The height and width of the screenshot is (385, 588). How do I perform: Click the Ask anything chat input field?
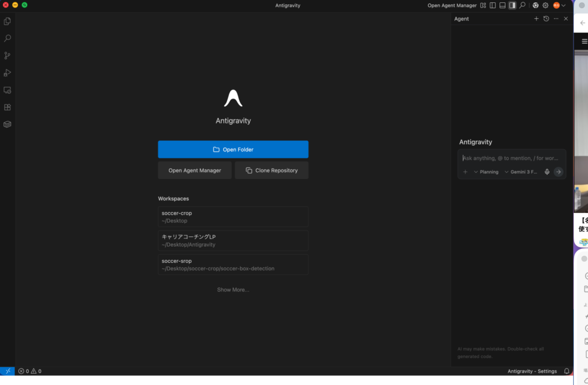pos(511,158)
